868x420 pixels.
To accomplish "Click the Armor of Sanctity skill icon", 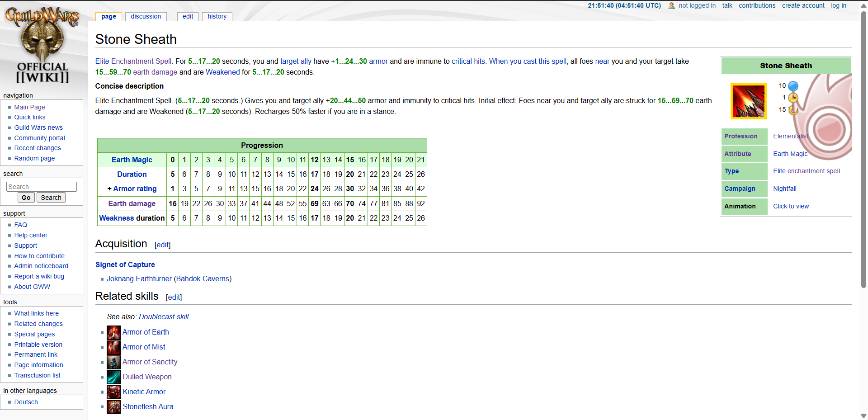I will coord(113,363).
